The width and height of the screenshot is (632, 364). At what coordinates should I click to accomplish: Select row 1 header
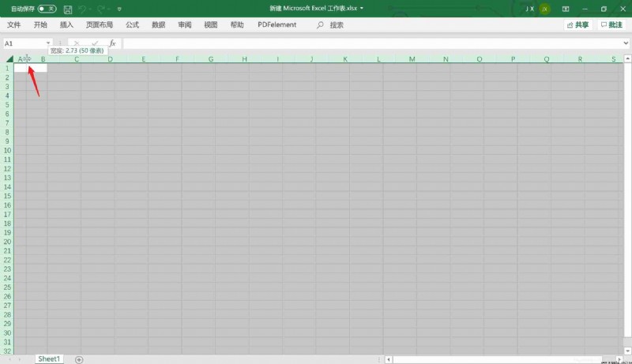coord(7,68)
